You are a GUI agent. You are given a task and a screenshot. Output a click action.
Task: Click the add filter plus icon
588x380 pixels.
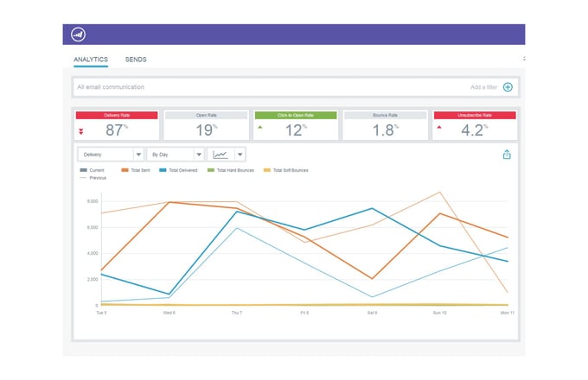click(x=508, y=87)
